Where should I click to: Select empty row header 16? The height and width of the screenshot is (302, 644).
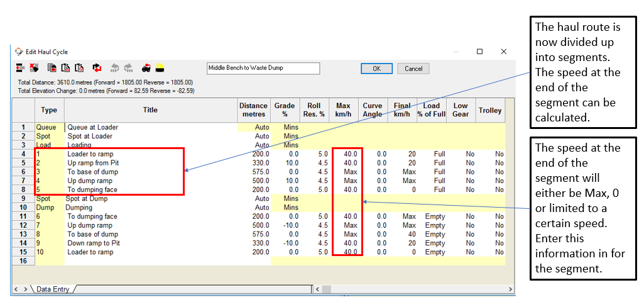(x=23, y=261)
